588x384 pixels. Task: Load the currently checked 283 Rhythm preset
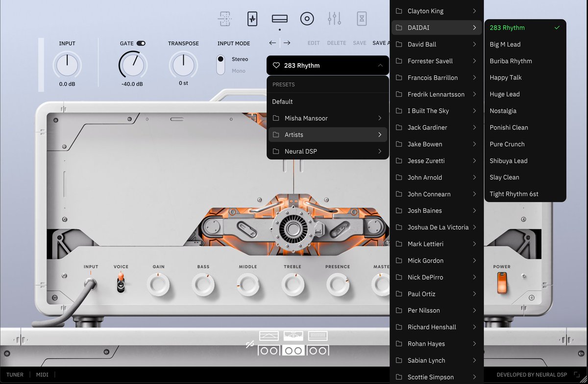(525, 28)
